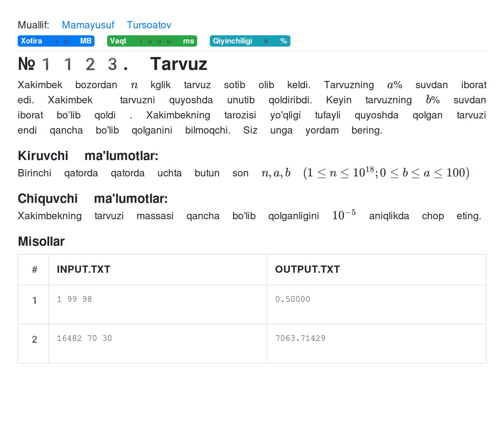Click the # column header in table
Image resolution: width=504 pixels, height=429 pixels.
tap(34, 270)
